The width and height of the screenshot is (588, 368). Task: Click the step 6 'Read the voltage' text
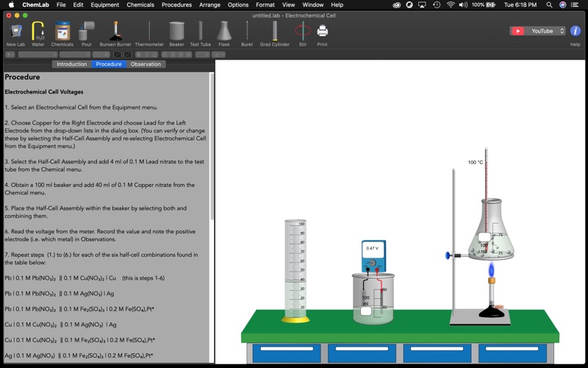click(100, 235)
